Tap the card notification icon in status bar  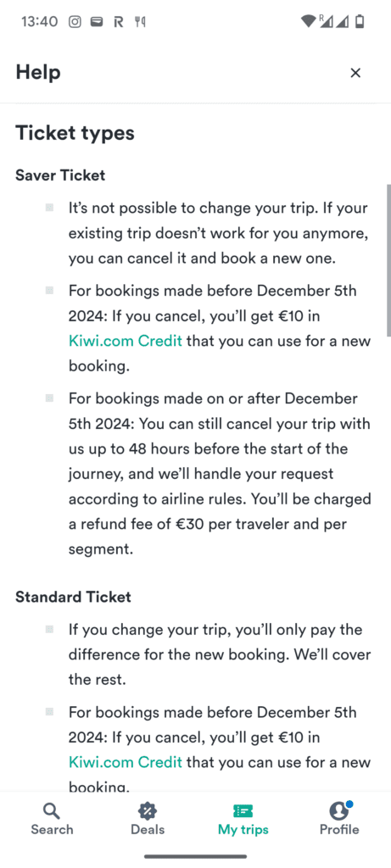(x=97, y=21)
